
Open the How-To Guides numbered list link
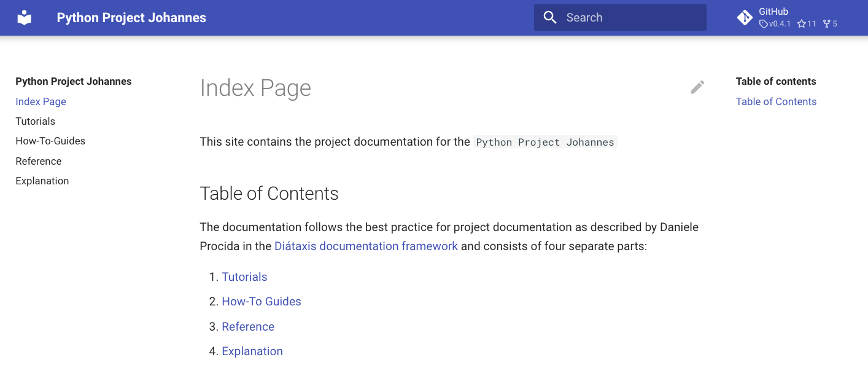pos(262,301)
